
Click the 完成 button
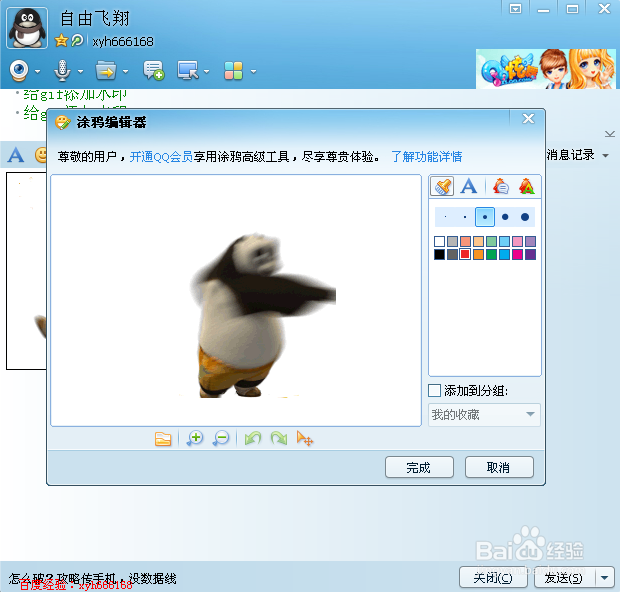pyautogui.click(x=419, y=467)
